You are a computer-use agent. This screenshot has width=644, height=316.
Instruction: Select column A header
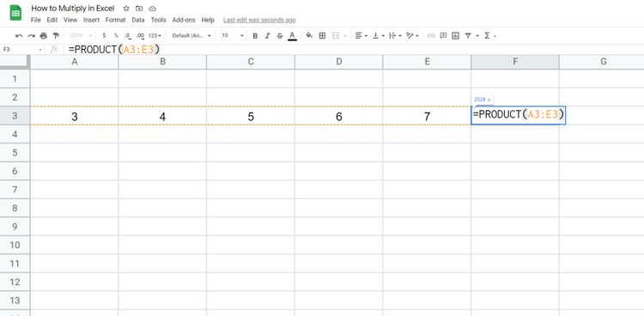tap(75, 62)
